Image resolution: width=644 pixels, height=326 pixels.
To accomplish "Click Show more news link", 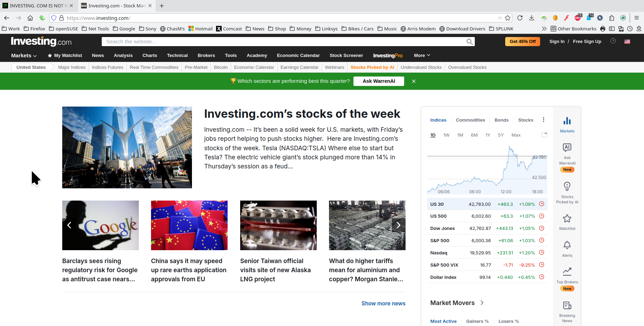I will click(383, 303).
